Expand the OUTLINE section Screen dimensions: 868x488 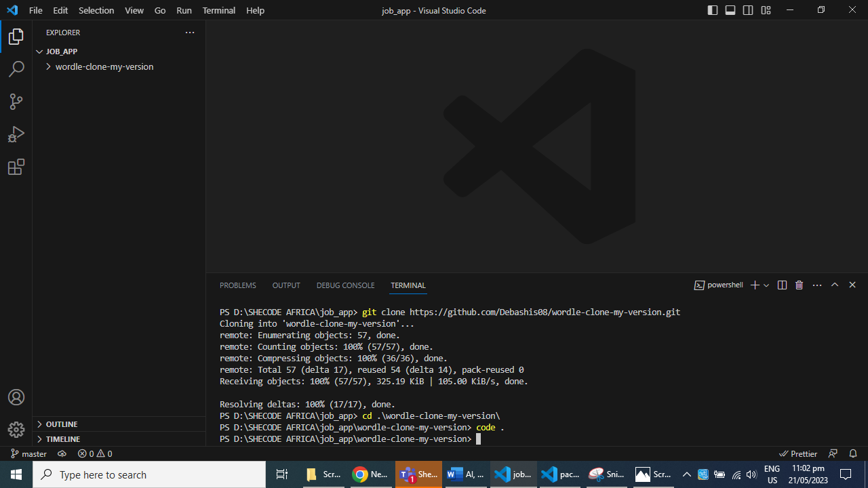coord(119,424)
